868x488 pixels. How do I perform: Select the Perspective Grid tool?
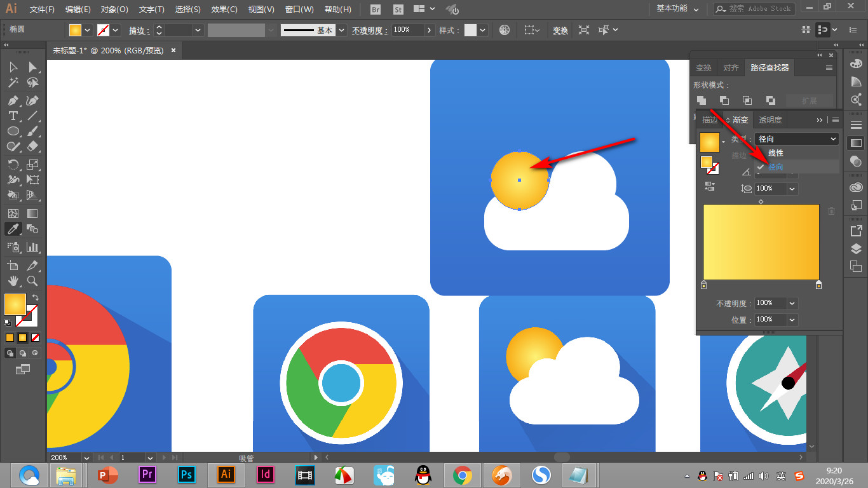click(x=32, y=196)
